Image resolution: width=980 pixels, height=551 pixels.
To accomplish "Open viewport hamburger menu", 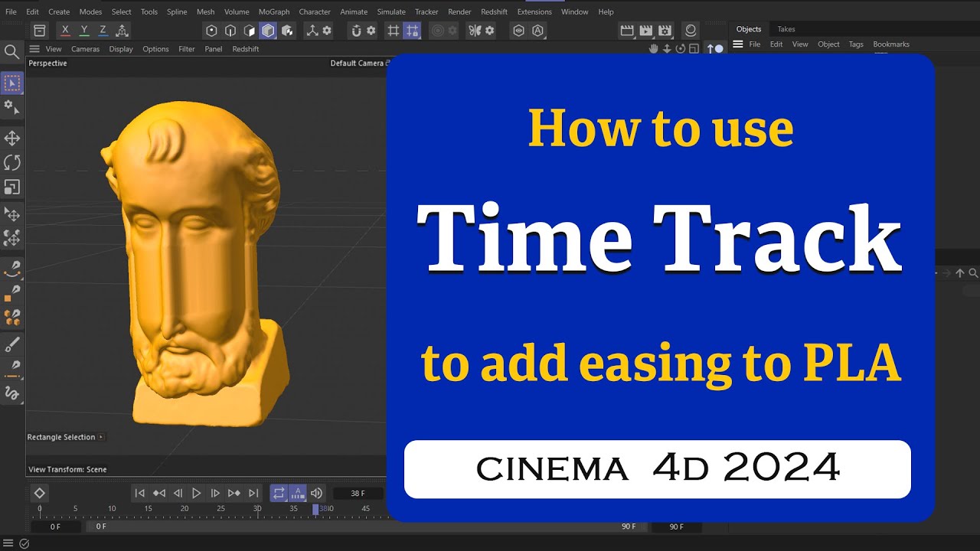I will [34, 49].
